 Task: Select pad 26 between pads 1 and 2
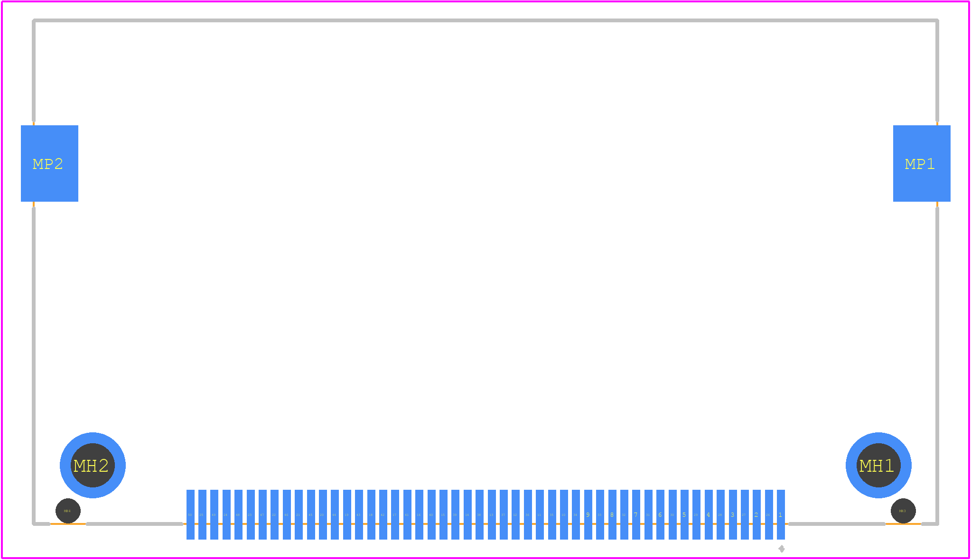click(769, 514)
